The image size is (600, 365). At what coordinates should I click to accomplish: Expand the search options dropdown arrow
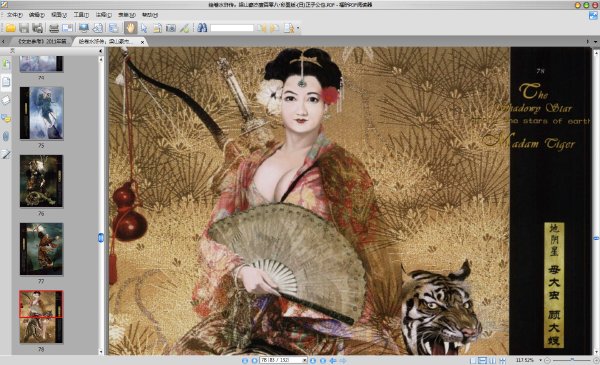[x=298, y=28]
